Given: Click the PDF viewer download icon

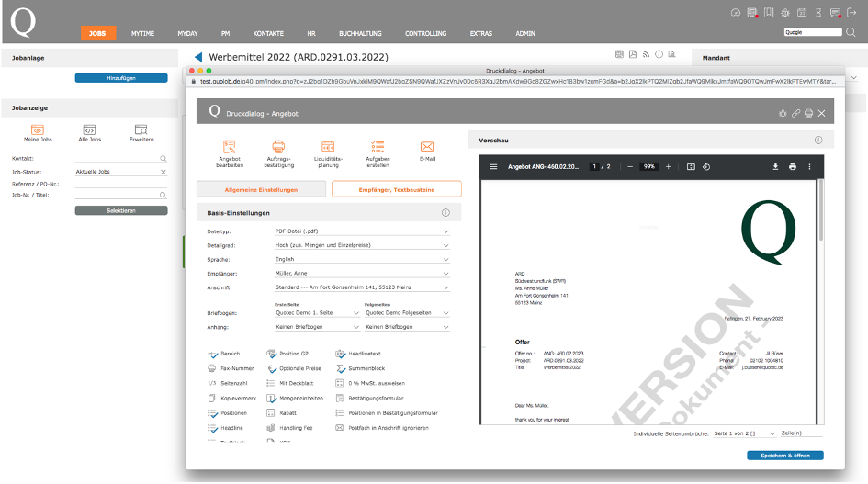Looking at the screenshot, I should click(775, 166).
